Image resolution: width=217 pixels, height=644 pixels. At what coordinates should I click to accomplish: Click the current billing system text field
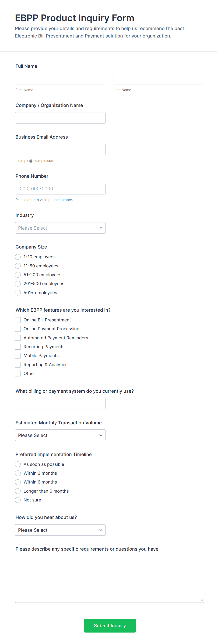[x=60, y=403]
